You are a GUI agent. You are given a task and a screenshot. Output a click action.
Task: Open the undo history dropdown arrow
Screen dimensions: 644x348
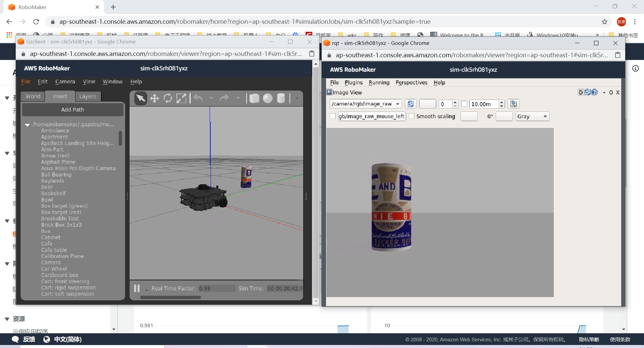coord(211,98)
